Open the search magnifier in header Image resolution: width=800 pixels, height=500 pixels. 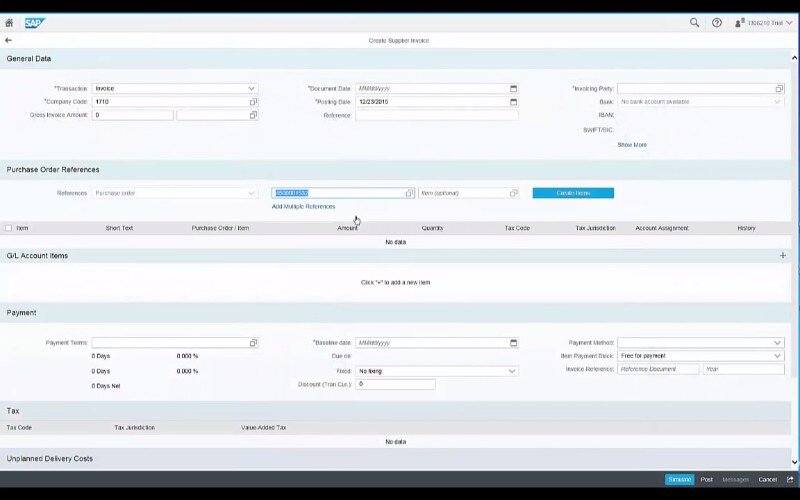point(695,22)
